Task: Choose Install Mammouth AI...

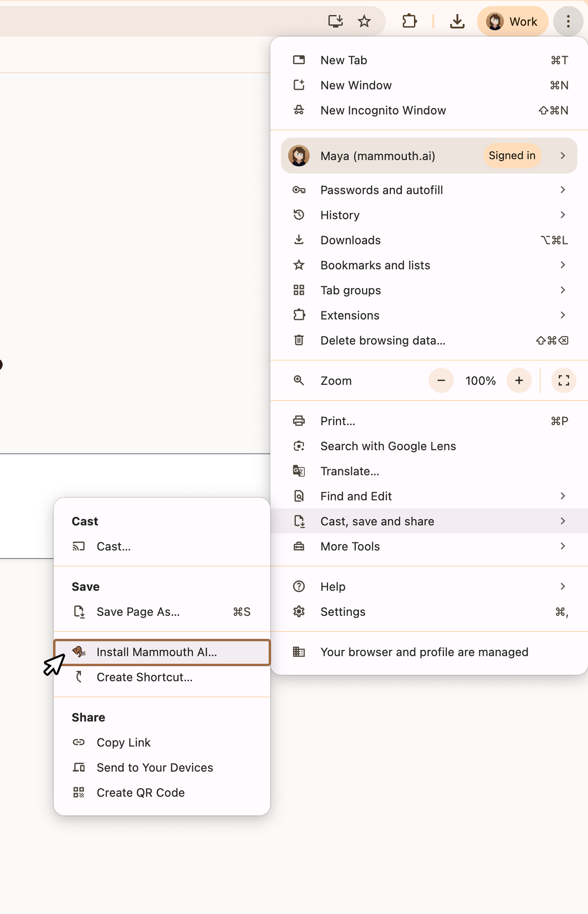Action: (x=162, y=652)
